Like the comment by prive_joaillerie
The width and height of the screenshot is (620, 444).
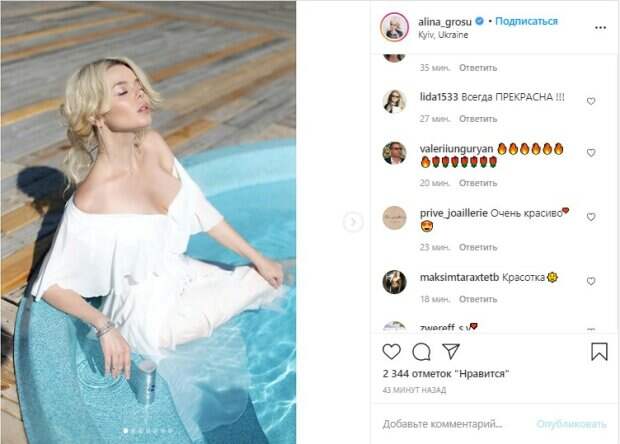pos(591,217)
